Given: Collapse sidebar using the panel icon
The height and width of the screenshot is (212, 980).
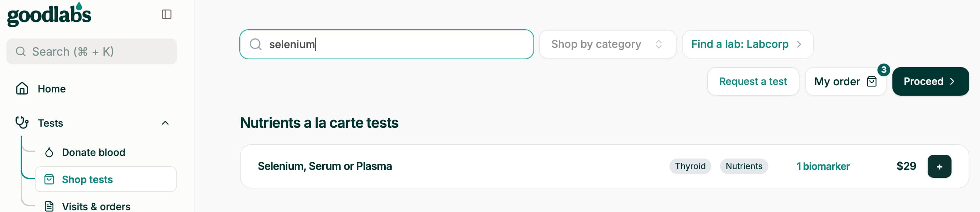Looking at the screenshot, I should [x=167, y=15].
